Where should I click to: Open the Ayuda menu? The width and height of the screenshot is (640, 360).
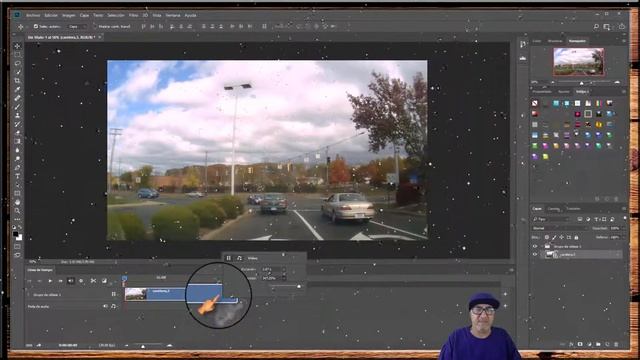[190, 15]
